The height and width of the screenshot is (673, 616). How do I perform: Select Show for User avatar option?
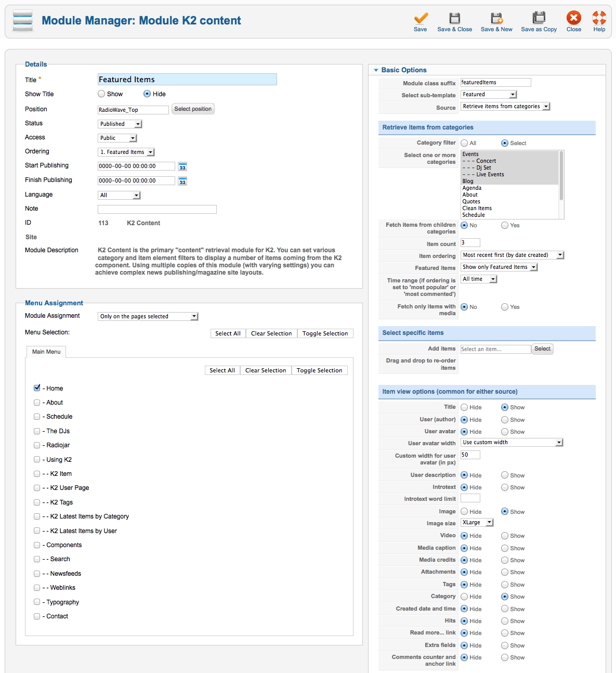tap(505, 432)
